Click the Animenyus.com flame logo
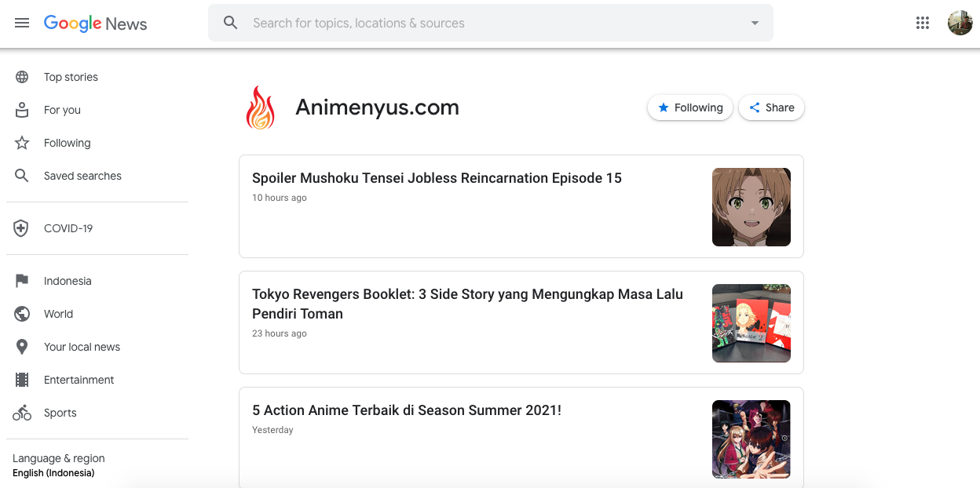Screen dimensions: 980x488 coord(261,107)
